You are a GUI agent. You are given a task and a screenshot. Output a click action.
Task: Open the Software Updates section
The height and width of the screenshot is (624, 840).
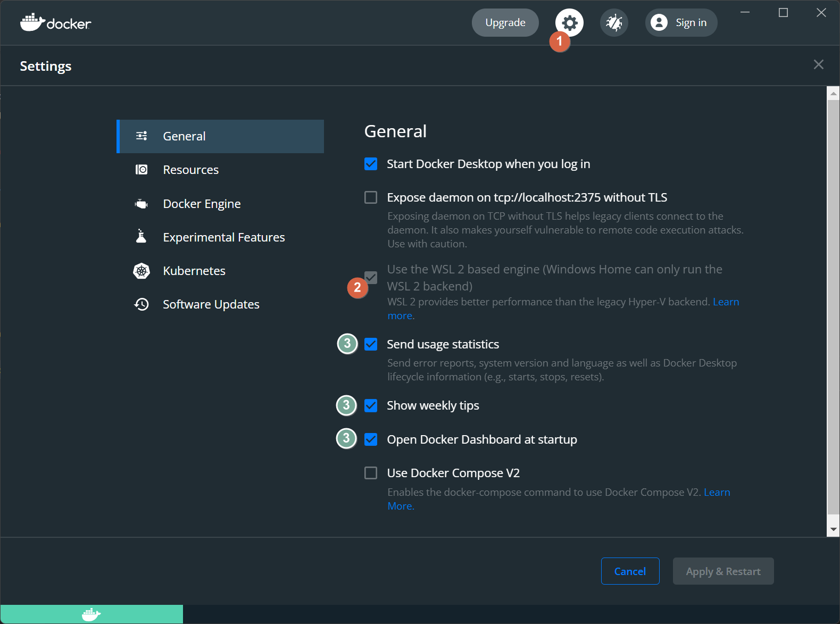point(220,304)
